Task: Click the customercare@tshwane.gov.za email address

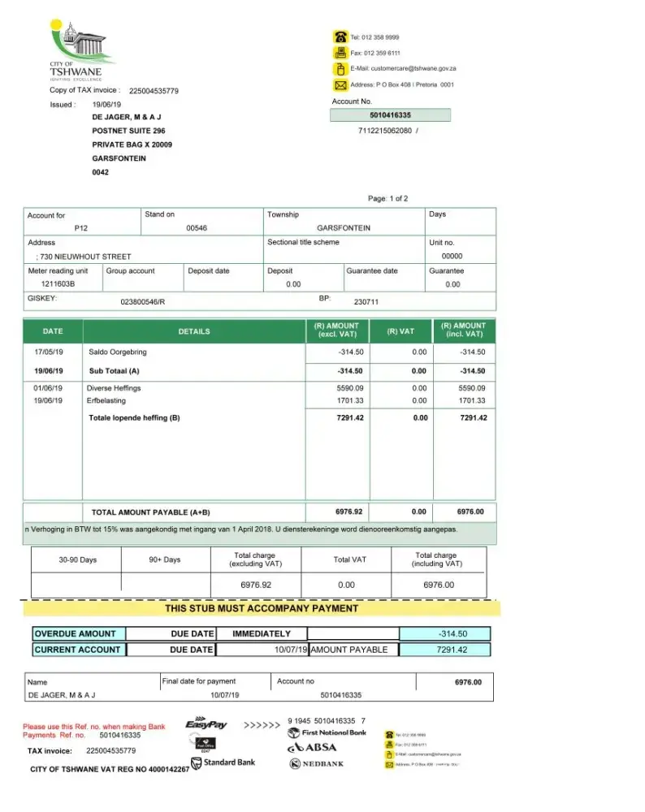Action: tap(413, 68)
